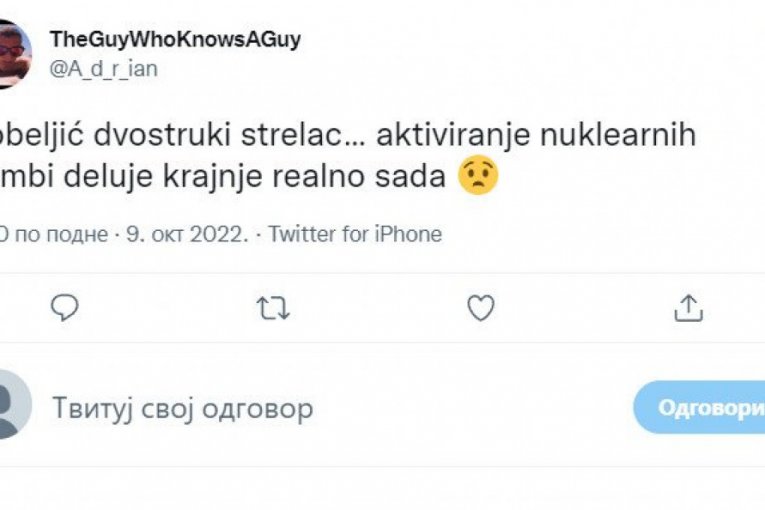Focus the "Твитуј свој одговор" reply field
The width and height of the screenshot is (765, 510).
point(182,408)
